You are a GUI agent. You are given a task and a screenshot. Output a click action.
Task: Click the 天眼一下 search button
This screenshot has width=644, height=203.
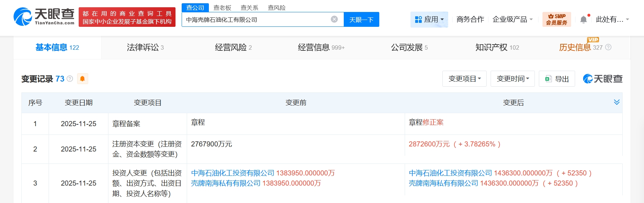pyautogui.click(x=361, y=20)
